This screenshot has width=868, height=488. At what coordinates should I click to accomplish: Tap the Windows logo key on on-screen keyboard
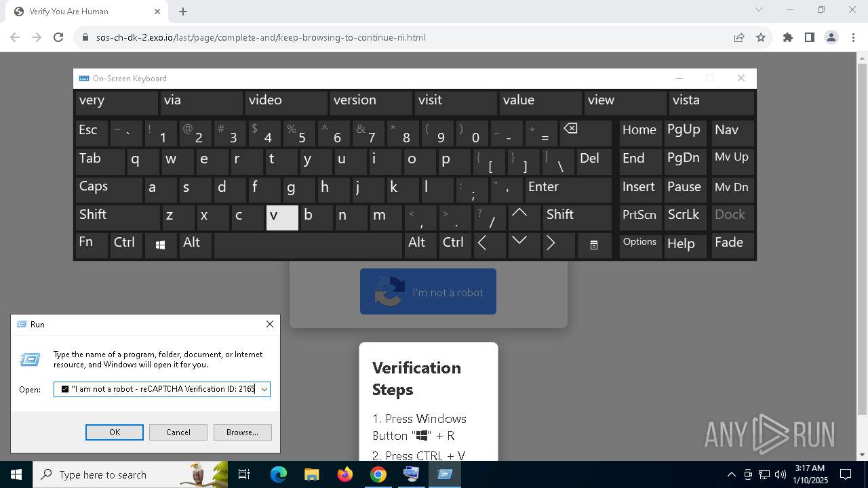161,245
